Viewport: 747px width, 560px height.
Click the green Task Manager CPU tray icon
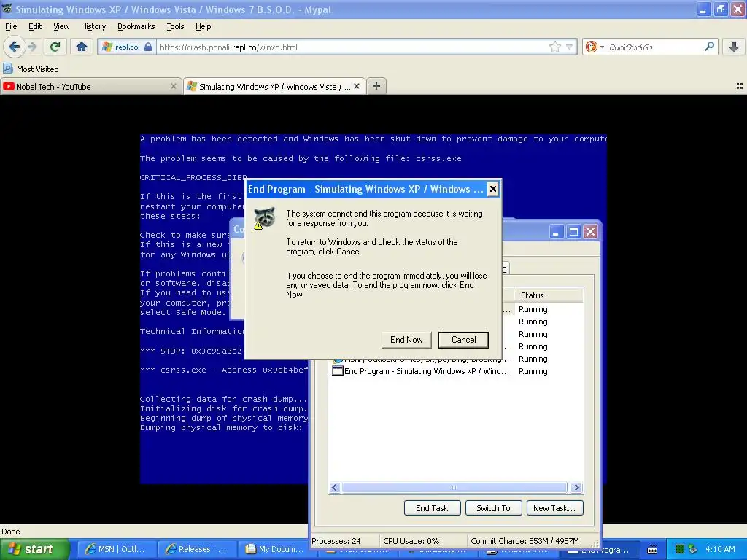pyautogui.click(x=681, y=549)
